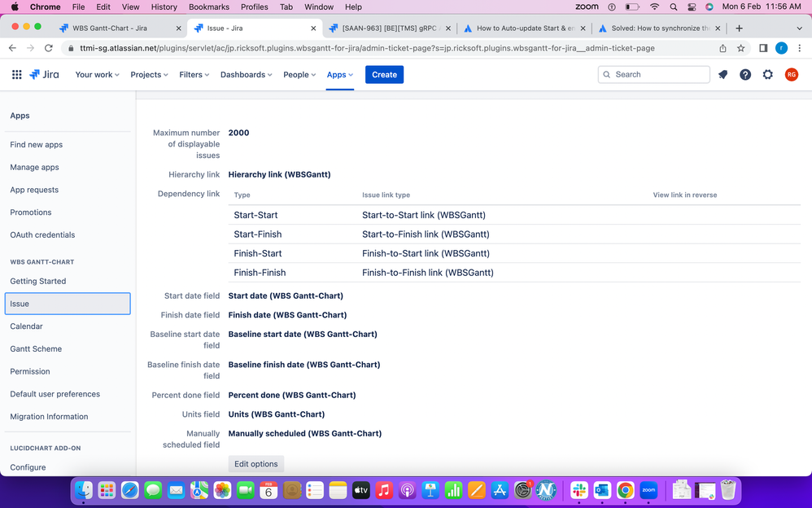This screenshot has height=508, width=812.
Task: Select Issue in WBS Gantt-Chart sidebar
Action: point(68,304)
